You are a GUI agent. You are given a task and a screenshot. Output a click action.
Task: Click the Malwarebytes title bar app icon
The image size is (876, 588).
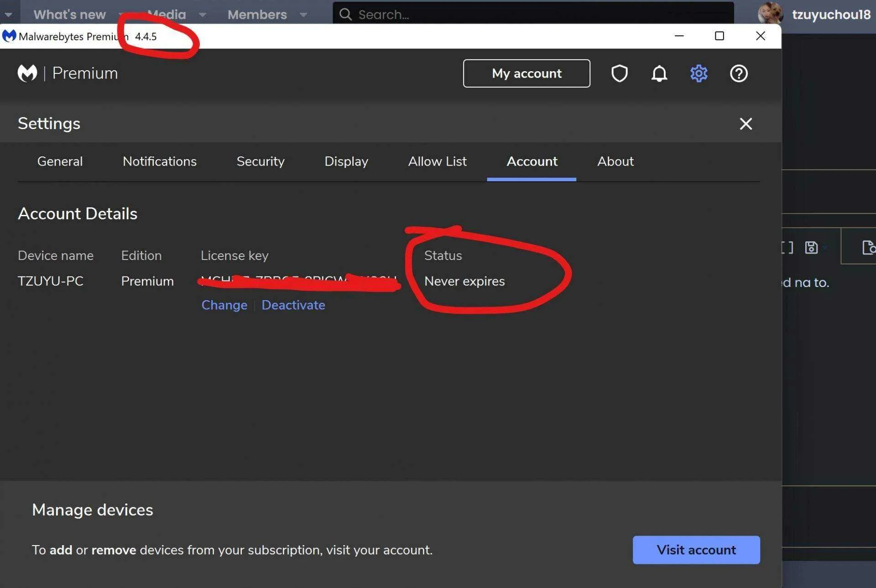click(9, 36)
